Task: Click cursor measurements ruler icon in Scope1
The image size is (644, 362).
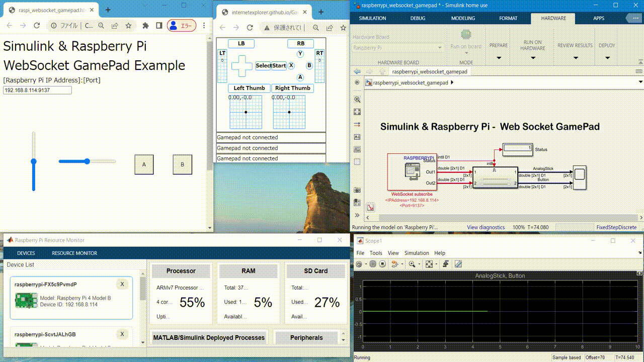Action: [x=458, y=264]
